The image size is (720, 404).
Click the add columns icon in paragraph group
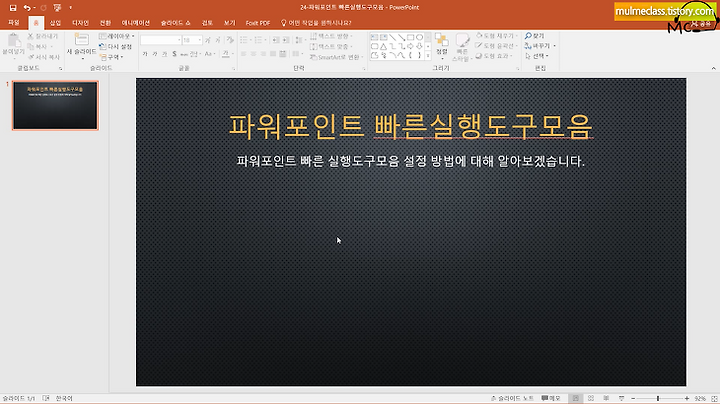(x=297, y=54)
